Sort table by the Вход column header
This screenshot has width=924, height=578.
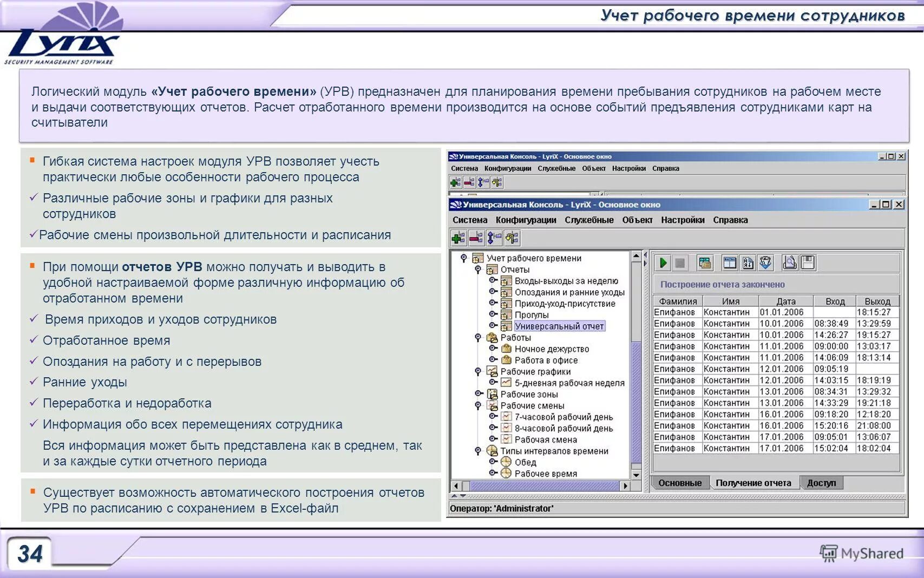tap(835, 301)
